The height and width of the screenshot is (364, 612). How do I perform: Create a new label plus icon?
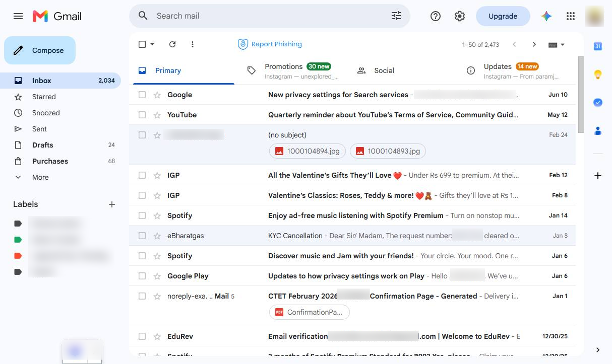point(112,204)
